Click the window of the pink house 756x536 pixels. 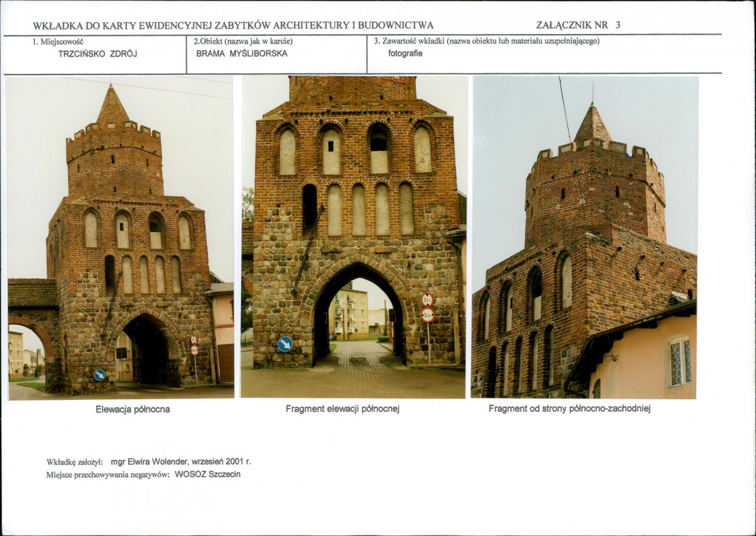click(680, 361)
